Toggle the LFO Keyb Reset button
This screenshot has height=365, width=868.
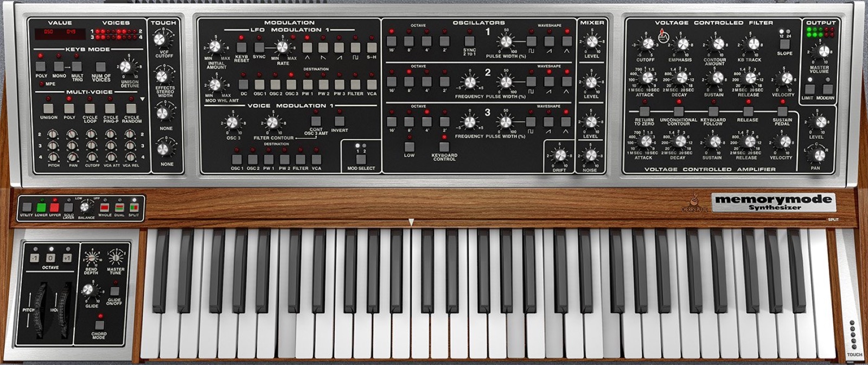click(241, 47)
